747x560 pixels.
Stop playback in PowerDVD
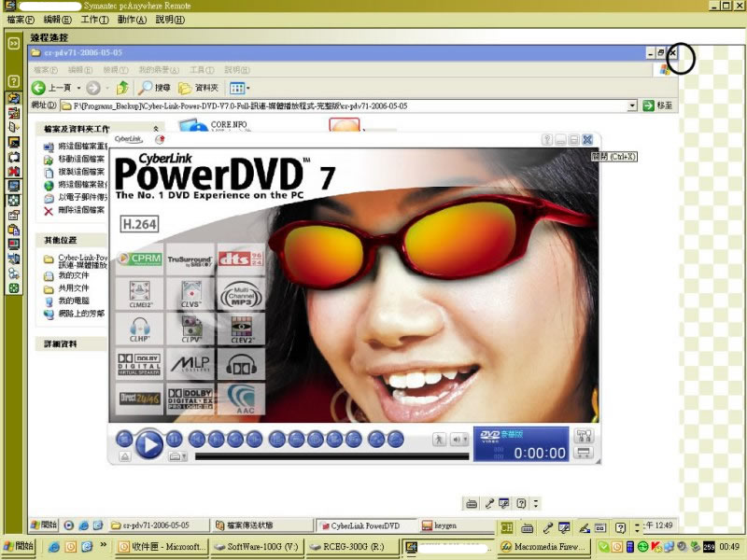(x=124, y=439)
